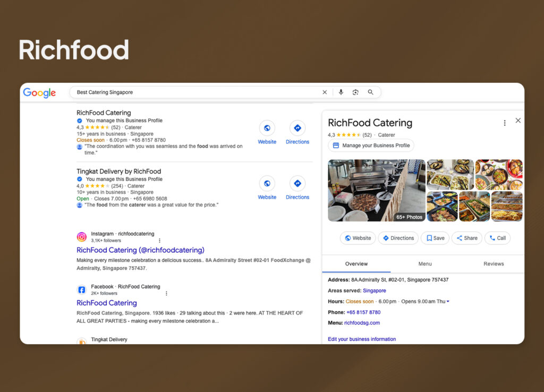Click the voice search microphone icon
The width and height of the screenshot is (544, 392).
pyautogui.click(x=341, y=92)
